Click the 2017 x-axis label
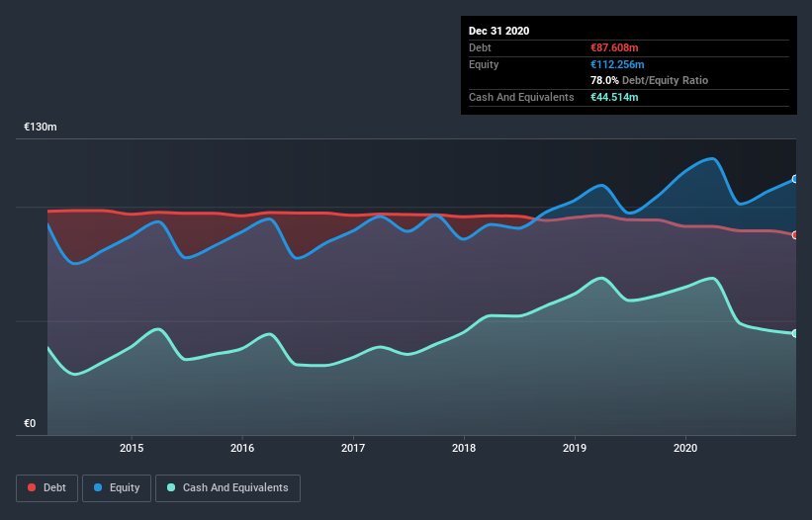 tap(353, 448)
